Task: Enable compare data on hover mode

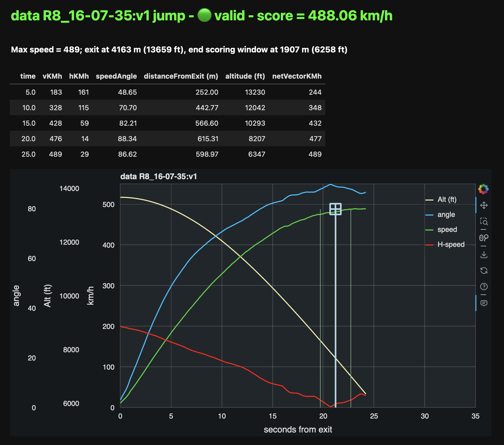Action: coord(484,238)
